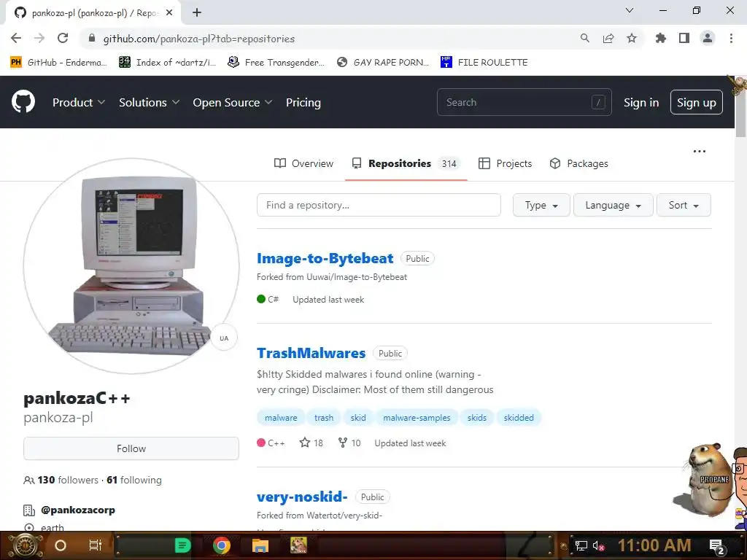This screenshot has height=560, width=747.
Task: Open the Chrome profile avatar icon
Action: (x=708, y=39)
